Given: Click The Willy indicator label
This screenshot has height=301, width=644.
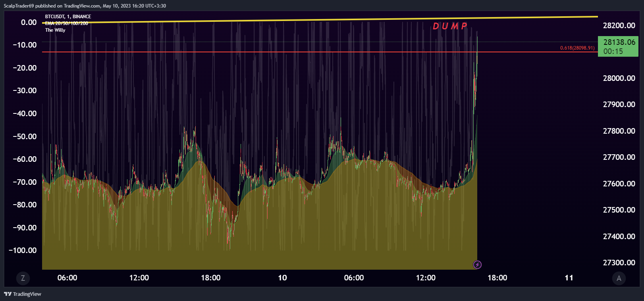Looking at the screenshot, I should click(55, 30).
